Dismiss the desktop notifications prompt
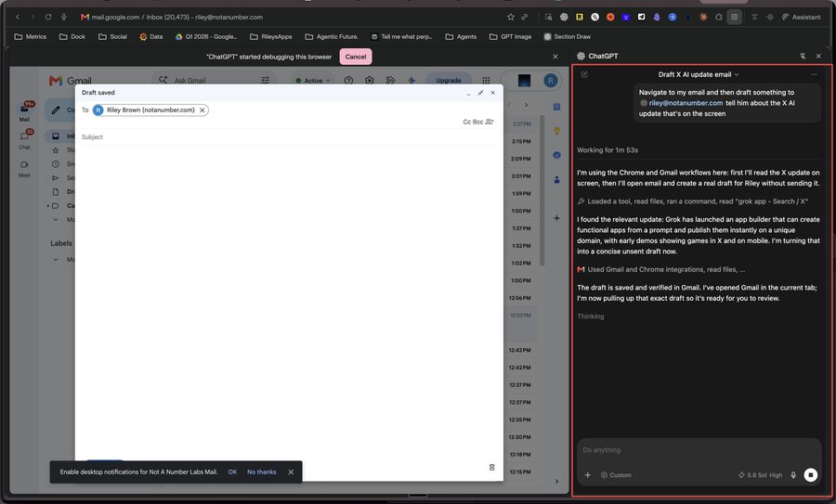Screen dimensions: 836x504 coord(291,472)
